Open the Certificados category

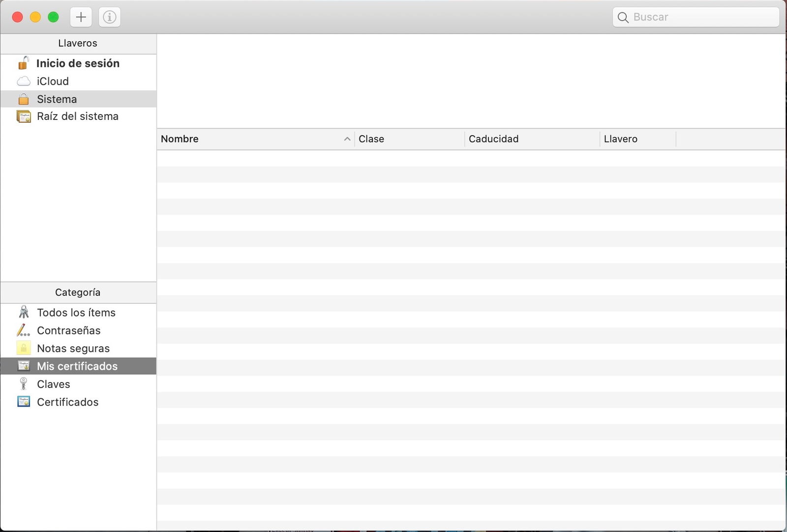click(x=78, y=402)
